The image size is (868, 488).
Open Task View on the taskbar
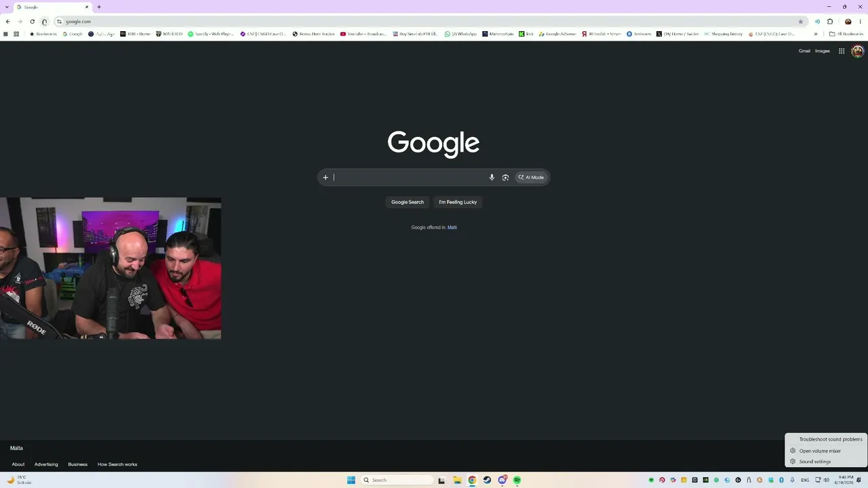pyautogui.click(x=441, y=481)
